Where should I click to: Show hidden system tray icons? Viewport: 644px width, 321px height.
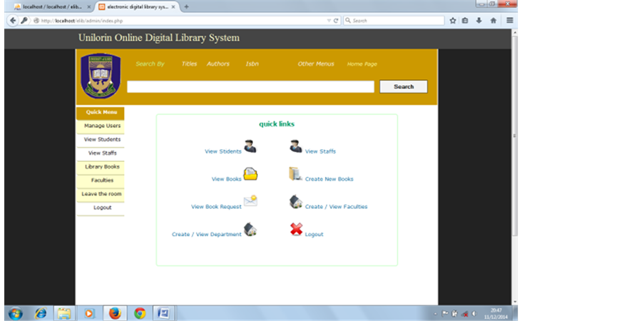435,314
